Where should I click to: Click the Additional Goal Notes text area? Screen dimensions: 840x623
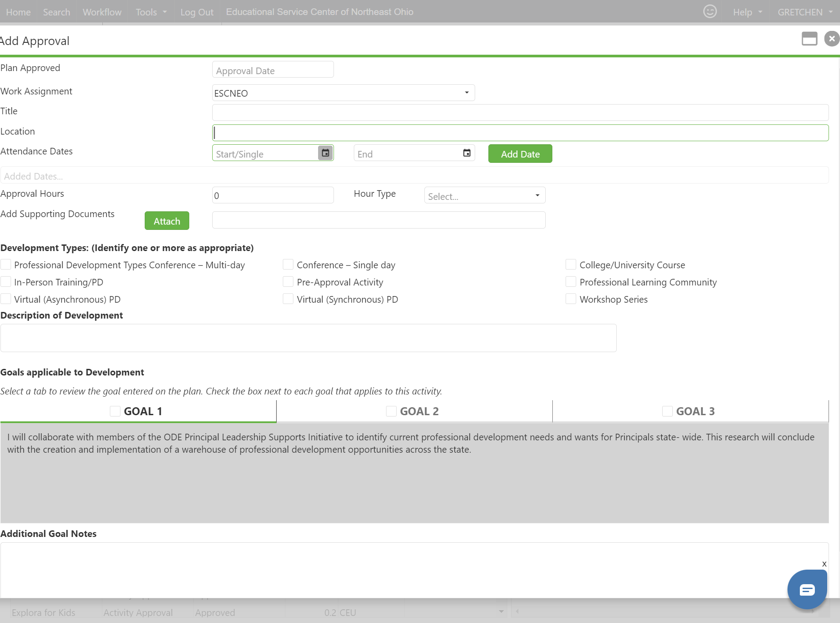(x=414, y=570)
